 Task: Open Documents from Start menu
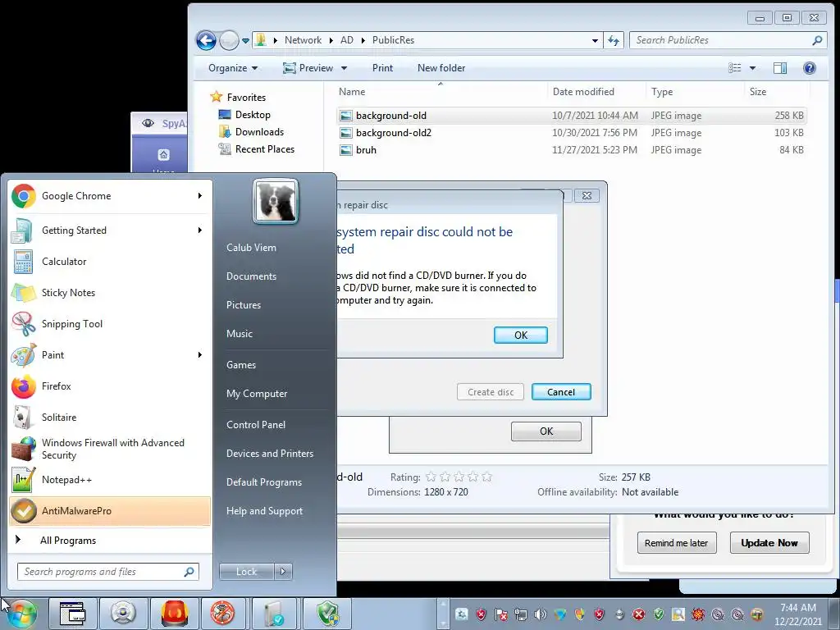[x=251, y=276]
